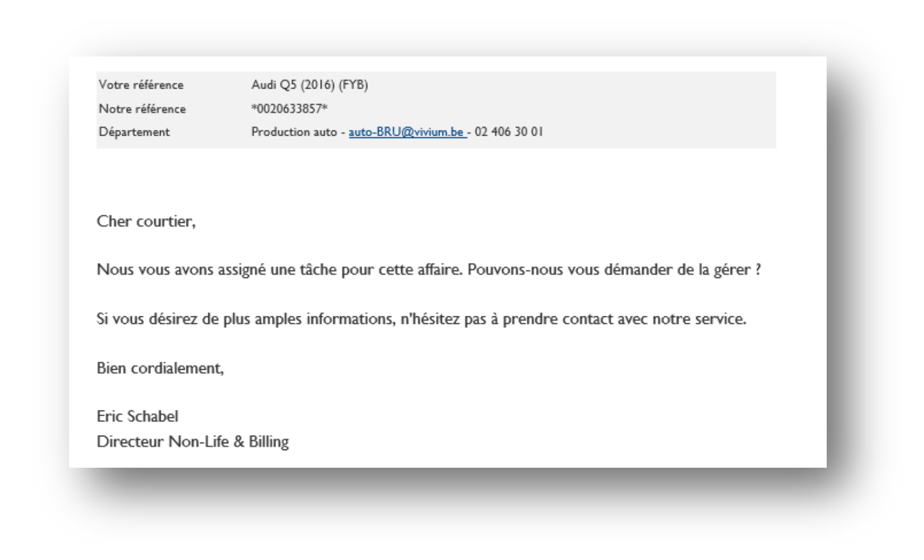Select the reference number *0020633857*
This screenshot has width=924, height=560.
[289, 109]
